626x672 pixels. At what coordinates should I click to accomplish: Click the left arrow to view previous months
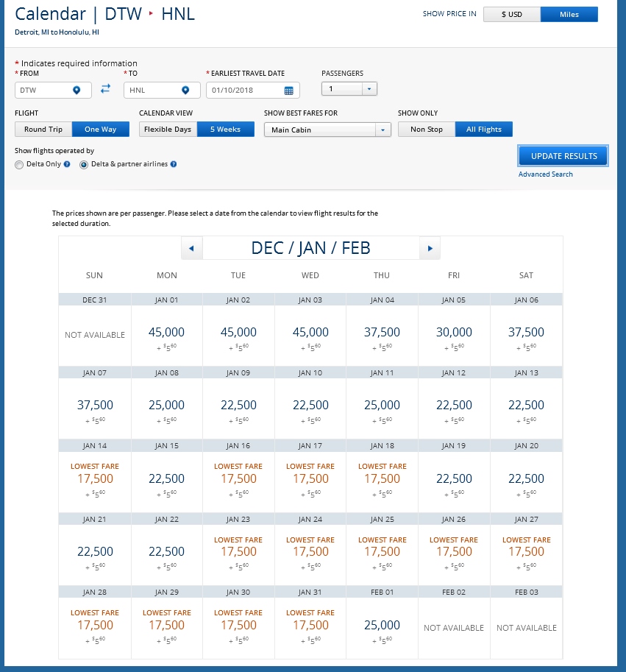(191, 248)
